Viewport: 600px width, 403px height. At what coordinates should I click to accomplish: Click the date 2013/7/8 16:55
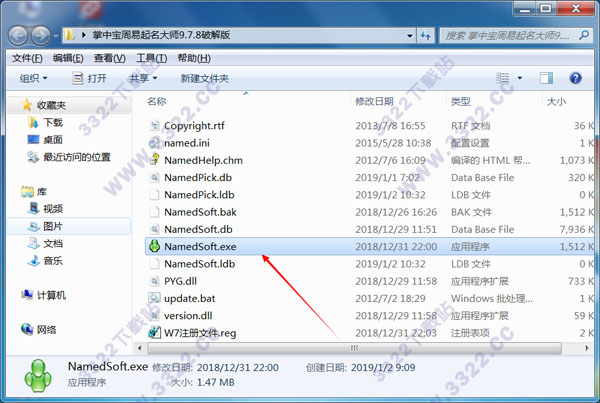click(390, 126)
